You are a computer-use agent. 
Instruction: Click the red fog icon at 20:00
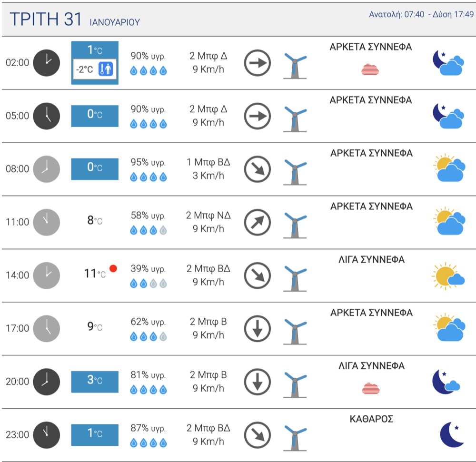coord(371,388)
